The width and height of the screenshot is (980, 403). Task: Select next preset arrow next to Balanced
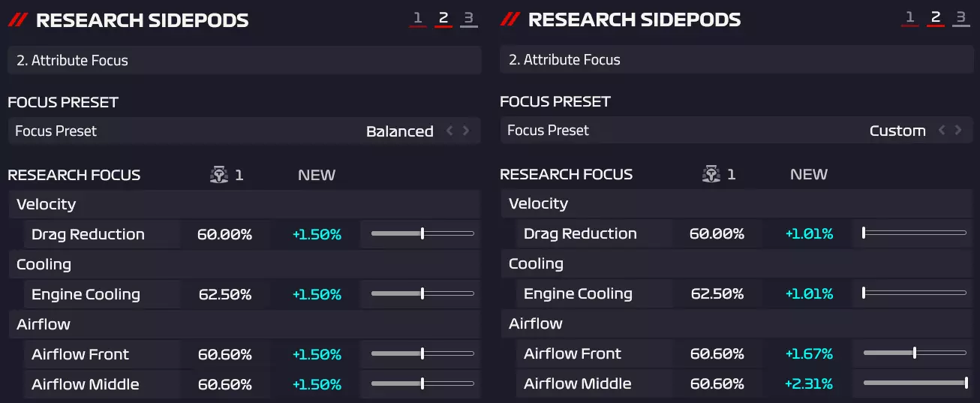pyautogui.click(x=466, y=131)
